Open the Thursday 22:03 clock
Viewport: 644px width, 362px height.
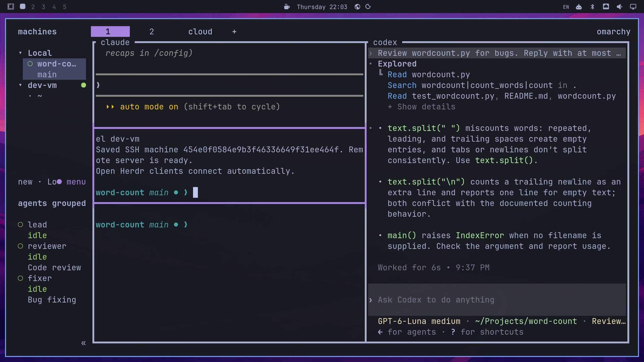tap(322, 7)
